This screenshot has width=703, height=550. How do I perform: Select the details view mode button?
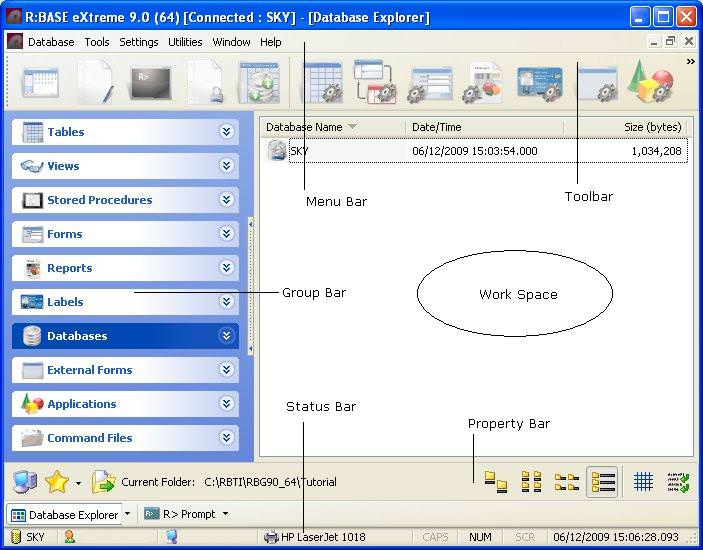point(602,482)
